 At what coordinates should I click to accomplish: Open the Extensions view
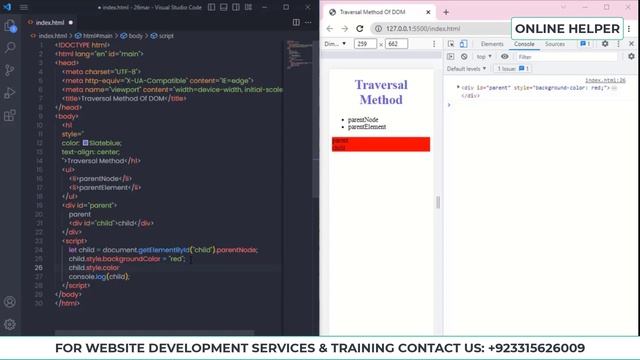(x=10, y=116)
